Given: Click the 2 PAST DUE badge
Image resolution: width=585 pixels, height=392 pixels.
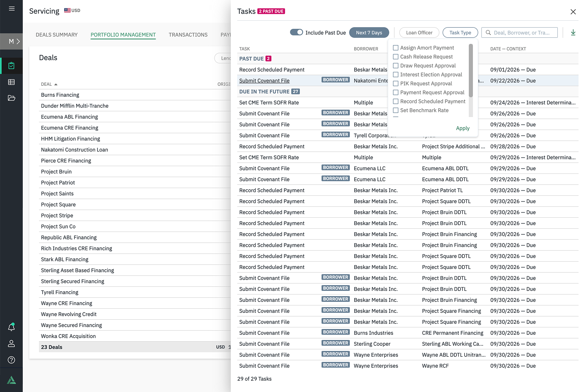Looking at the screenshot, I should (x=271, y=11).
